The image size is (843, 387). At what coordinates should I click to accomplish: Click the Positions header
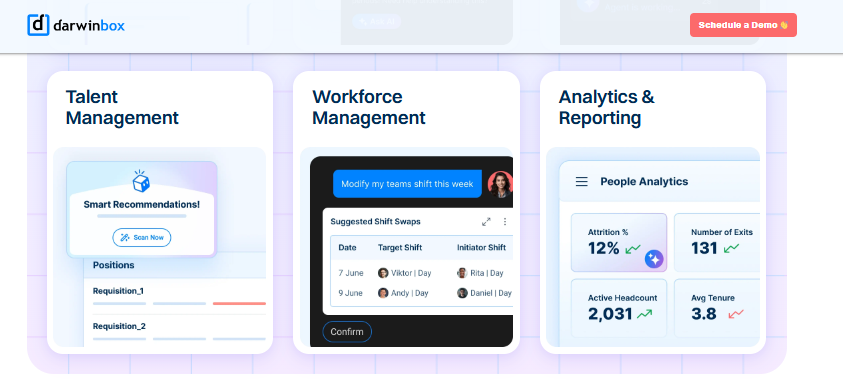[113, 265]
